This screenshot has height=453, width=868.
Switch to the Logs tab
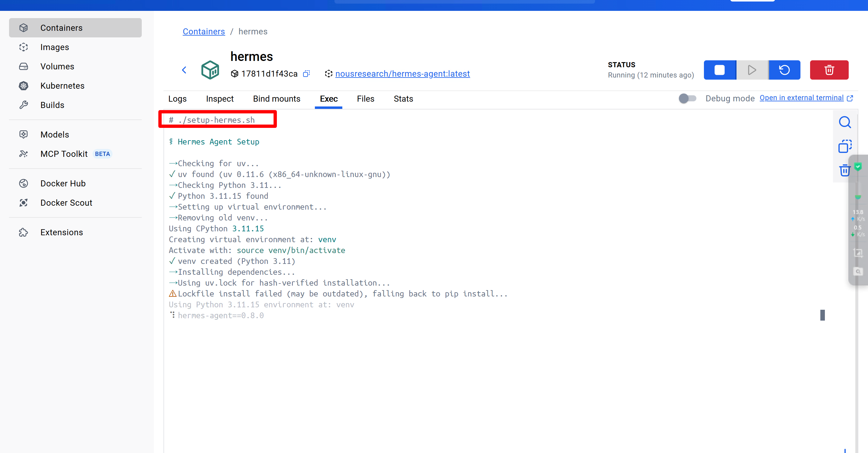(177, 99)
